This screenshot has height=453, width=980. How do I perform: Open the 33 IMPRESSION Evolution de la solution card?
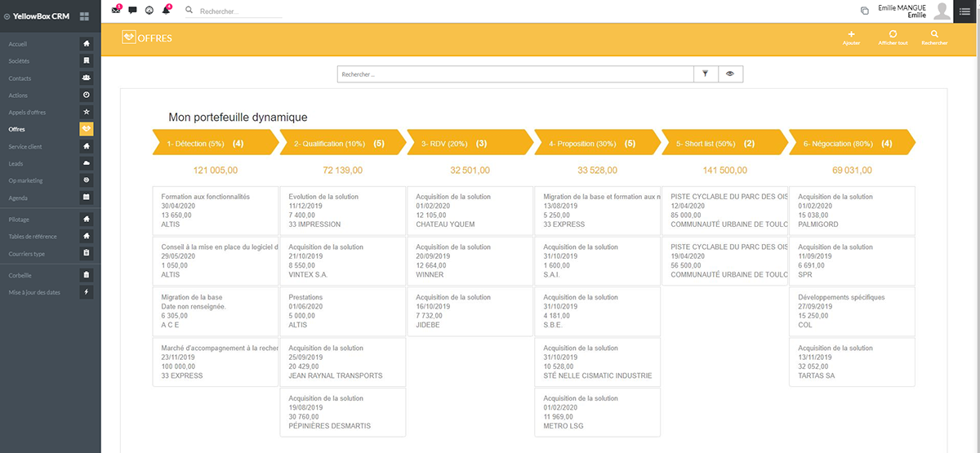click(x=343, y=211)
